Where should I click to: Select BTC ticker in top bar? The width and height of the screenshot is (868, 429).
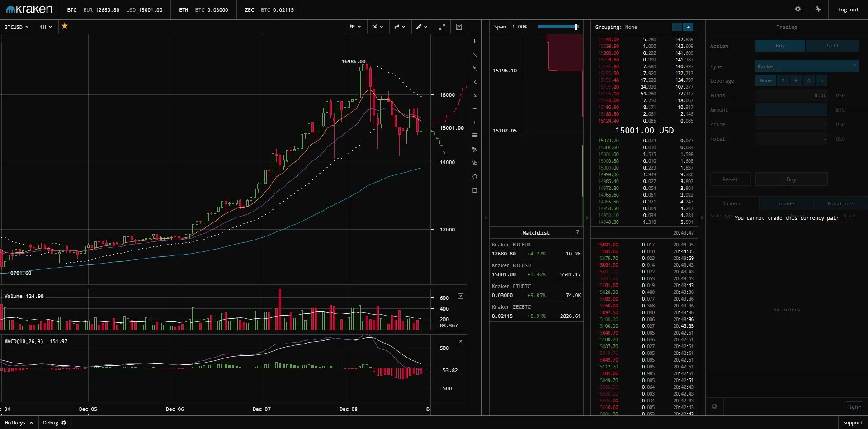coord(115,9)
